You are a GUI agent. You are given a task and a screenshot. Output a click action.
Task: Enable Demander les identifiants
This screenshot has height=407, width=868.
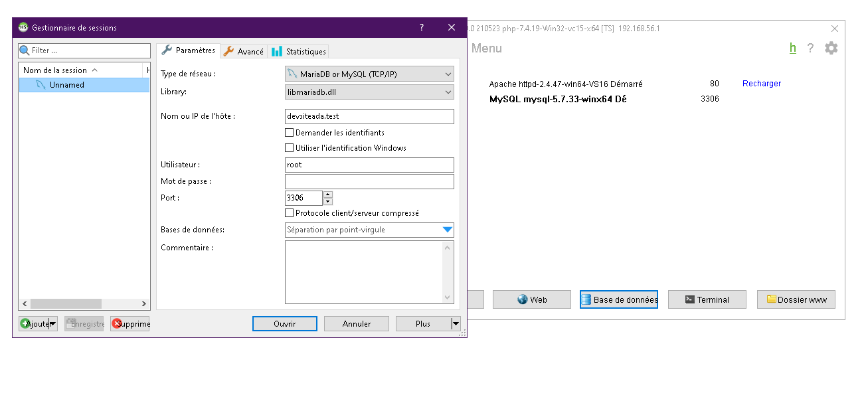pyautogui.click(x=290, y=132)
